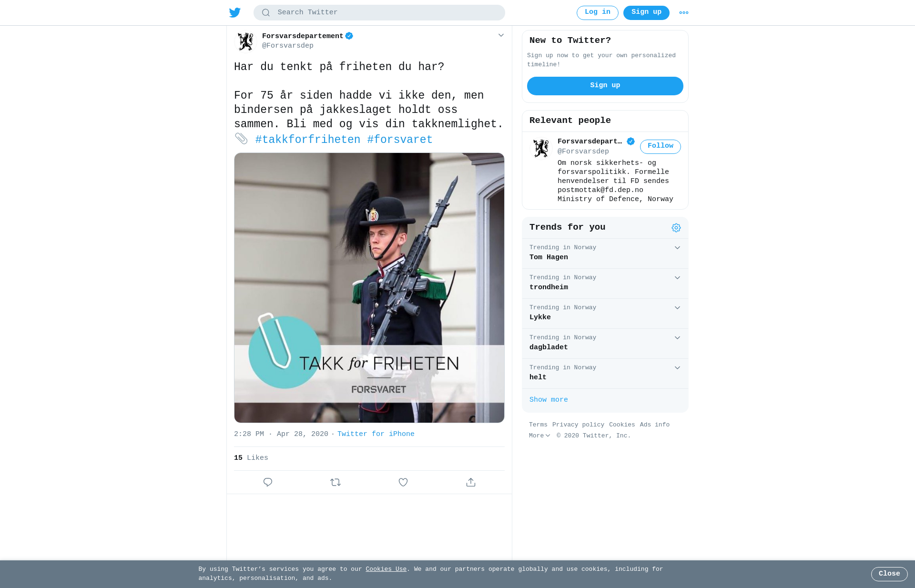Follow Forsvarsdepartement in Relevant people
This screenshot has width=915, height=588.
click(660, 146)
